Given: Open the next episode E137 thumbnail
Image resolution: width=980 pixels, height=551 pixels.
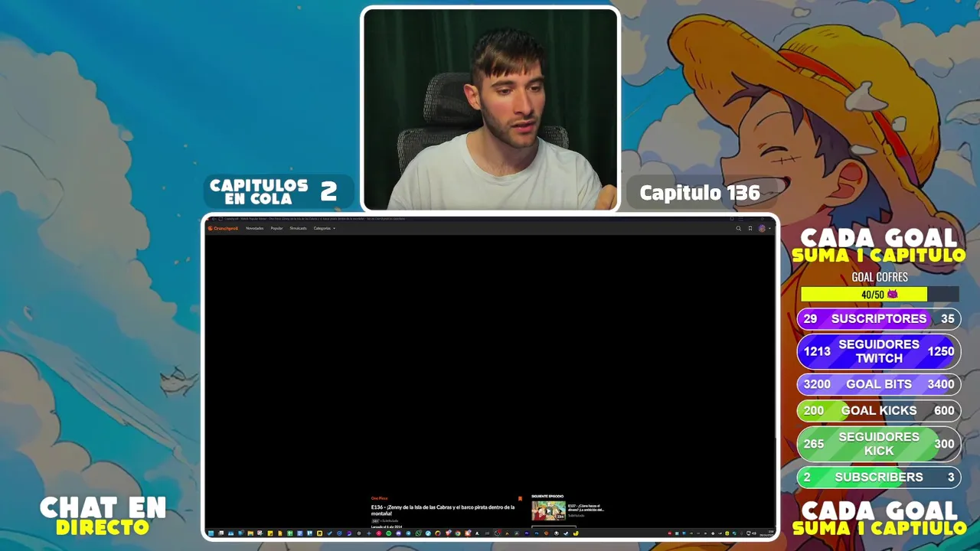Looking at the screenshot, I should click(548, 510).
